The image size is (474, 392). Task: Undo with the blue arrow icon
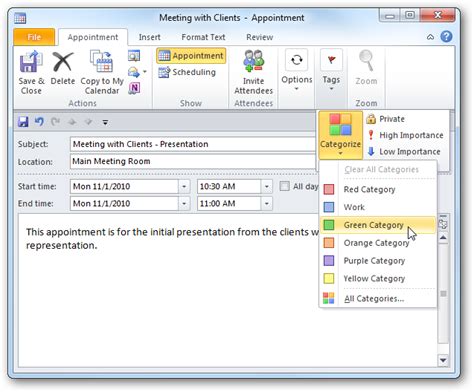point(39,122)
